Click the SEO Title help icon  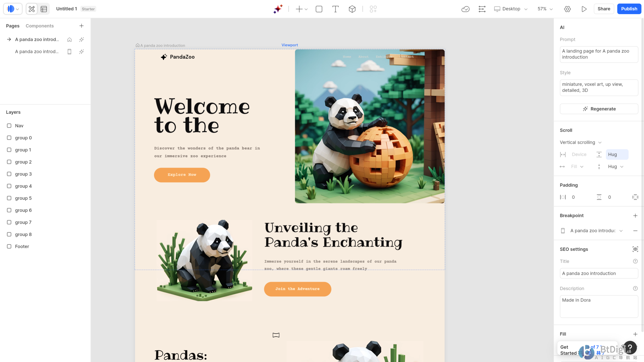point(635,261)
